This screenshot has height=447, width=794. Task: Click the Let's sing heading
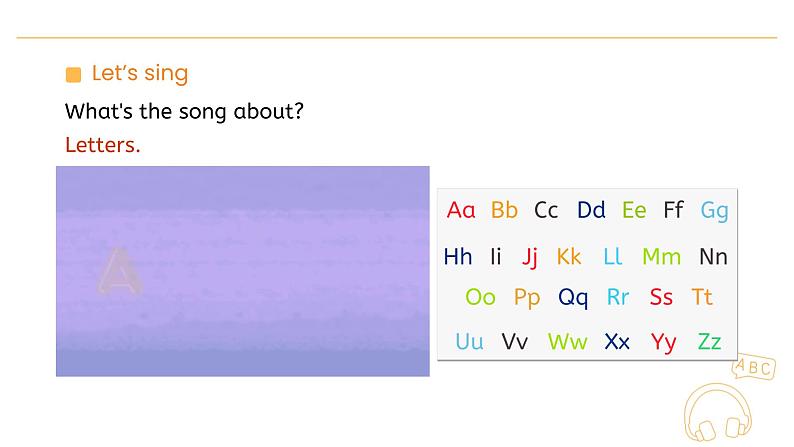click(140, 73)
